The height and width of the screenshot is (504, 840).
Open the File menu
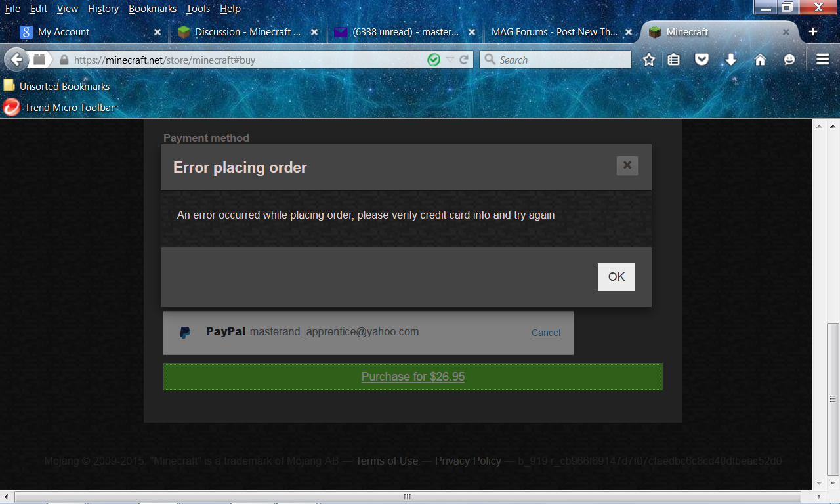coord(12,9)
